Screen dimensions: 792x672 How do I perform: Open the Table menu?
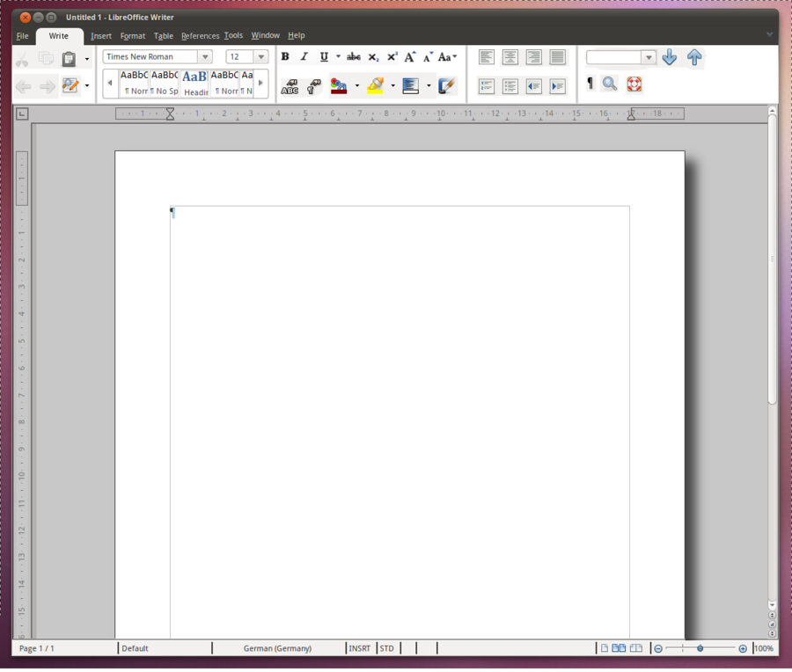click(164, 36)
